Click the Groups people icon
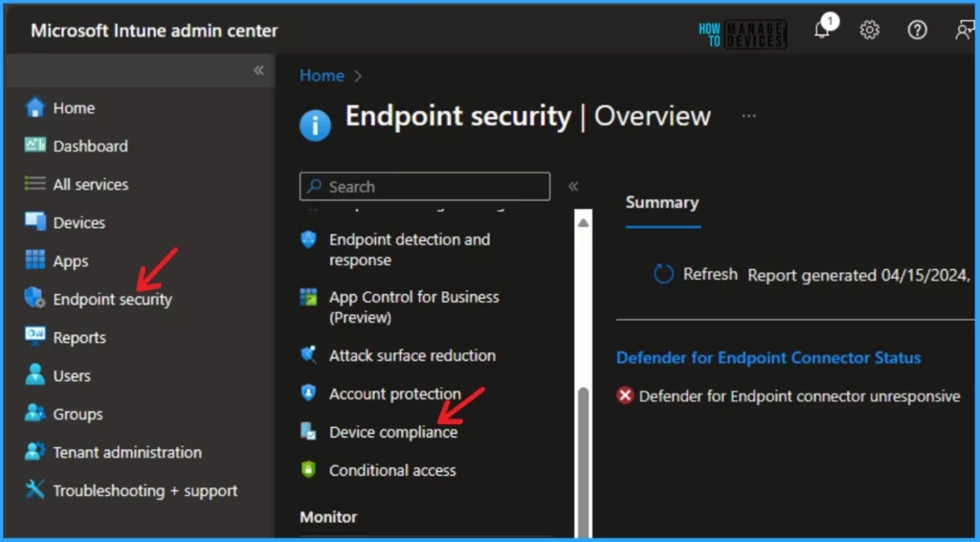 35,413
